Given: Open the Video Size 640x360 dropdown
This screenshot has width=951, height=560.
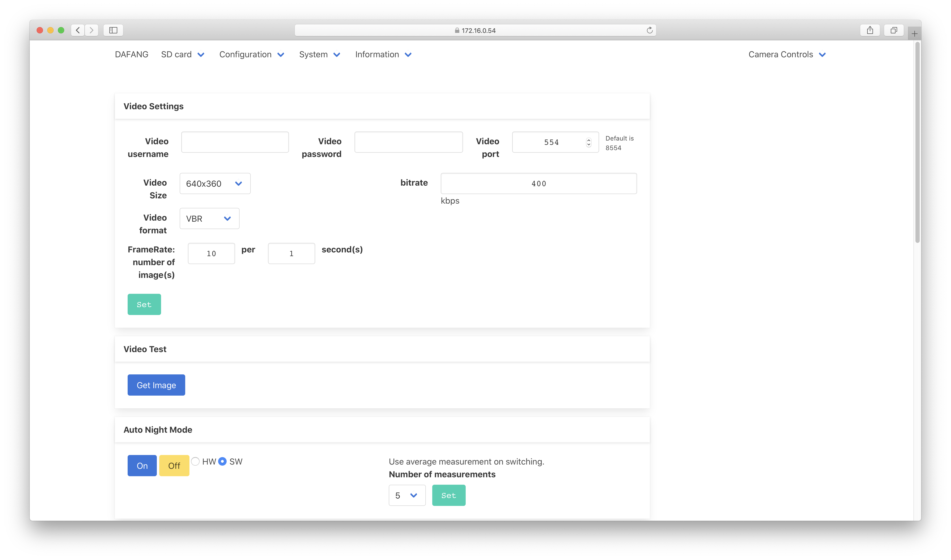Looking at the screenshot, I should 215,184.
